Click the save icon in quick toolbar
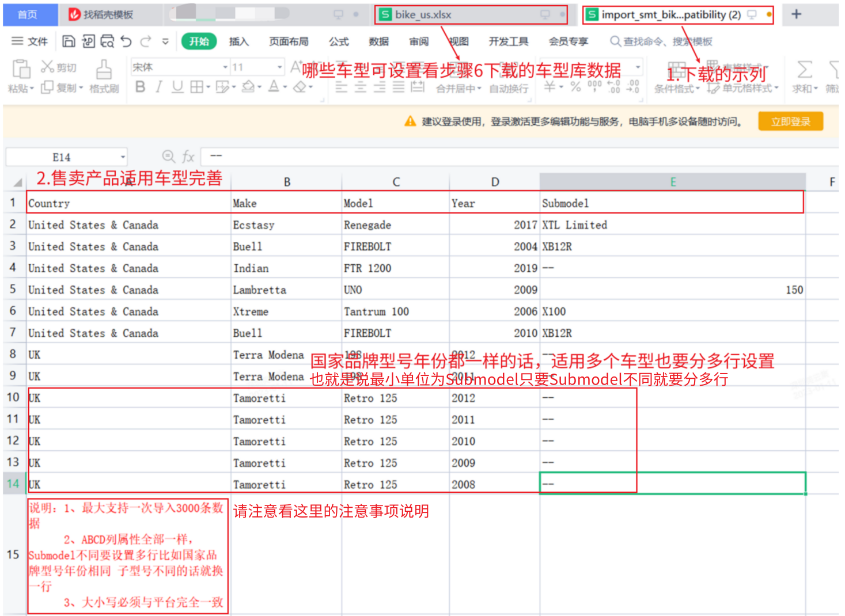The height and width of the screenshot is (616, 845). (69, 41)
